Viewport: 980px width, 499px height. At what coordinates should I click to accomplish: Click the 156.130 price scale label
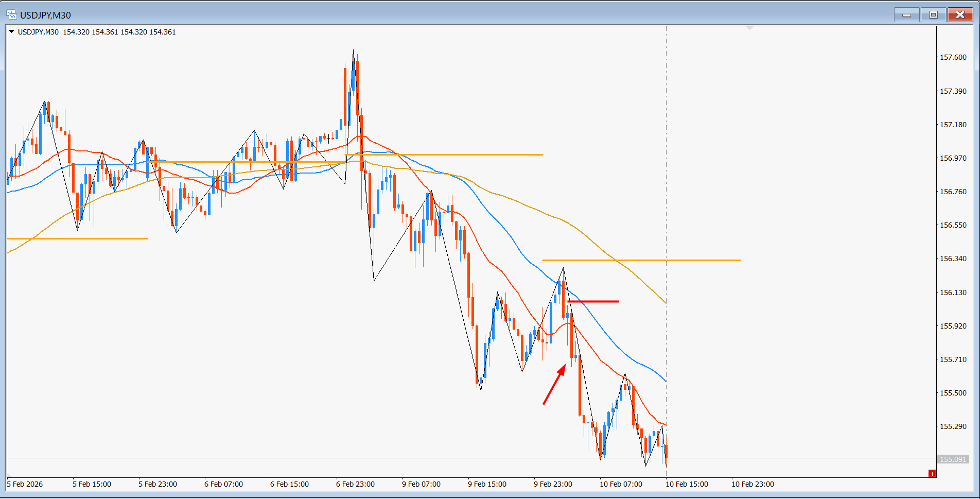[953, 292]
